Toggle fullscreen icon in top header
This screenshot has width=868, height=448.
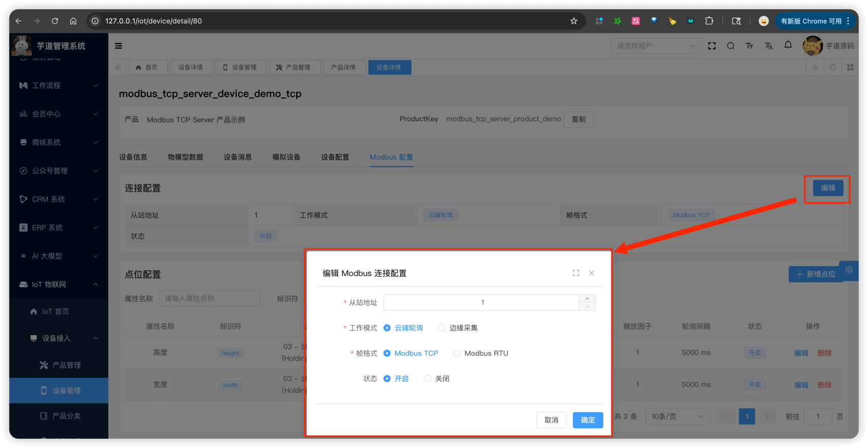point(712,46)
